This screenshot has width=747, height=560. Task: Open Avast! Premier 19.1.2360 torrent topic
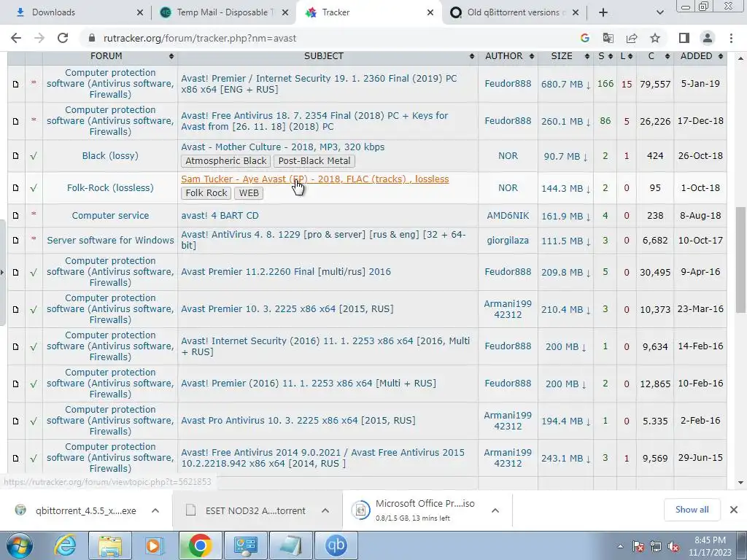click(x=319, y=84)
